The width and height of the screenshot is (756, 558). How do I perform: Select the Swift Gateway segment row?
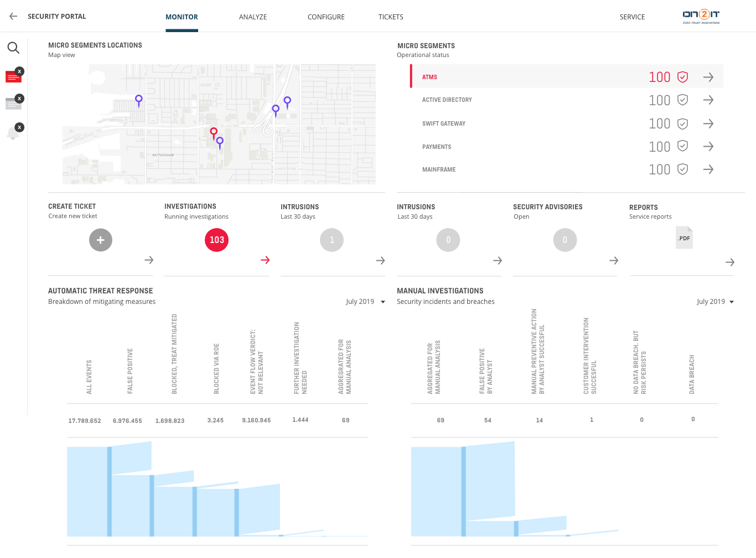(567, 123)
